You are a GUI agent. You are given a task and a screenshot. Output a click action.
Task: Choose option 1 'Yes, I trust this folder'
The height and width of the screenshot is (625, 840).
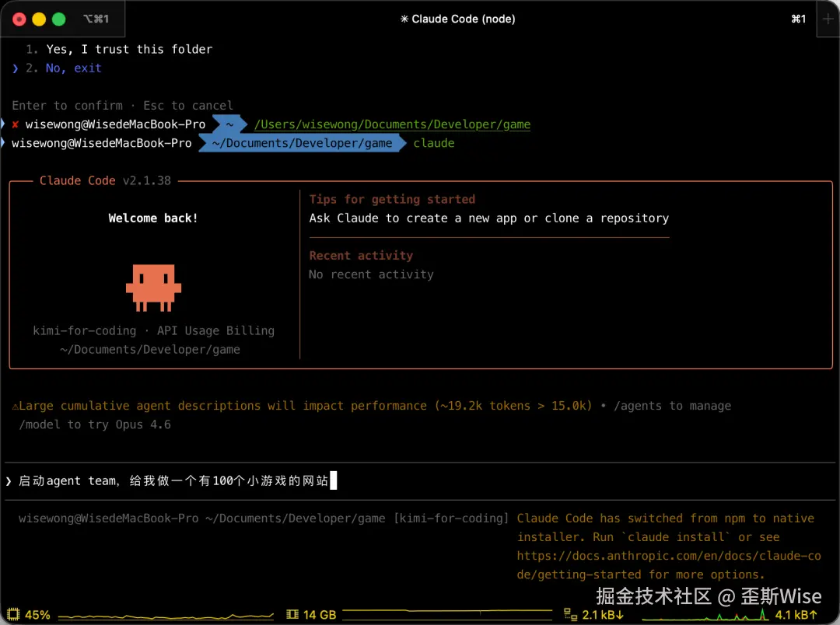click(119, 49)
